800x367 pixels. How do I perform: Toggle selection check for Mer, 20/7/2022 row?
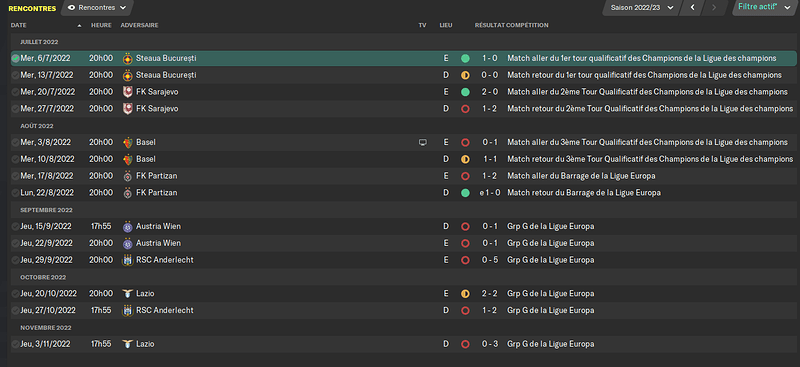tap(15, 92)
